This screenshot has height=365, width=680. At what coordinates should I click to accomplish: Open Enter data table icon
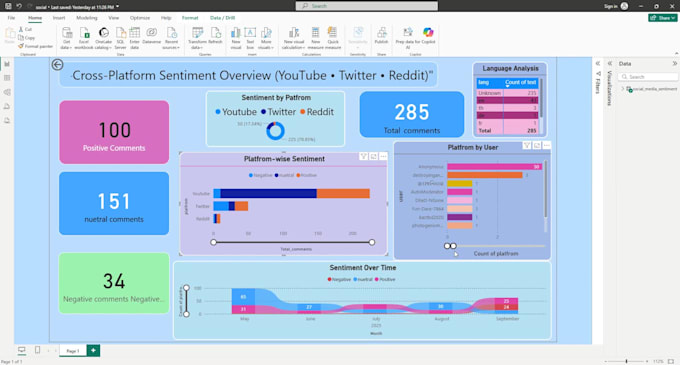point(134,38)
